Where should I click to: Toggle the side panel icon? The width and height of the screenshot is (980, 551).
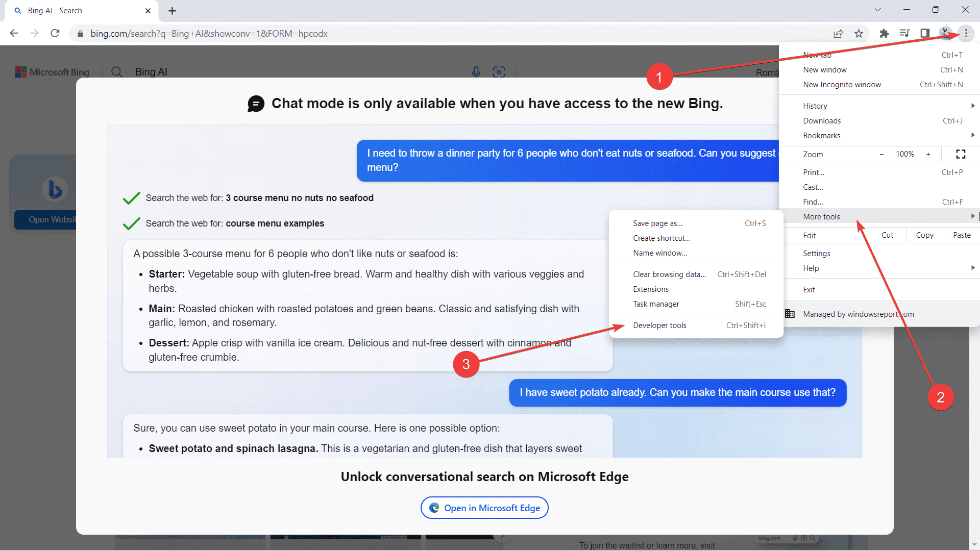924,33
